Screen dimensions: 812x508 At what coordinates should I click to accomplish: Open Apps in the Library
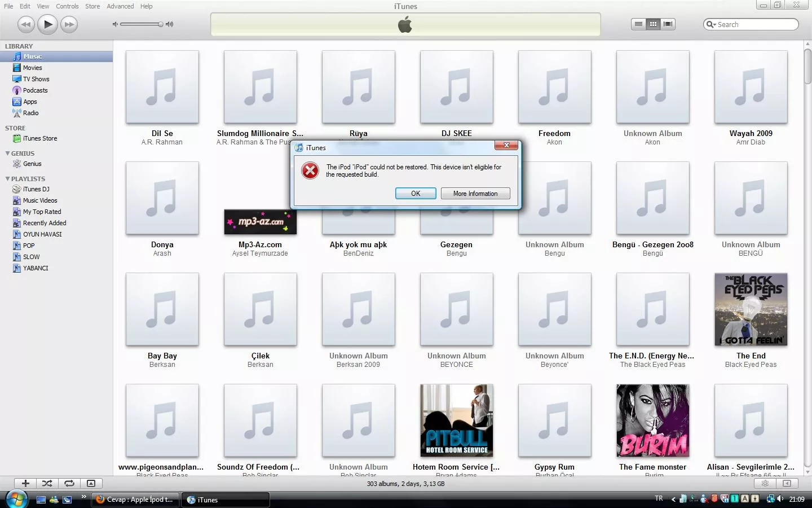56,102
